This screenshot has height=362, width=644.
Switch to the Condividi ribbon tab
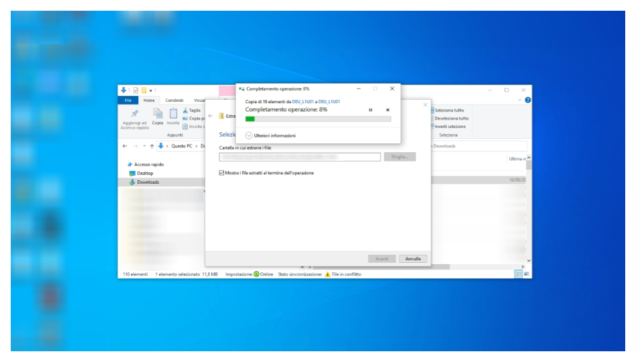click(174, 101)
